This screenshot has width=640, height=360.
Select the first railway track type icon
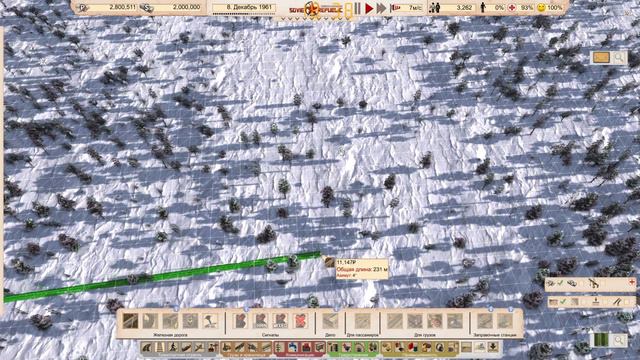(131, 321)
